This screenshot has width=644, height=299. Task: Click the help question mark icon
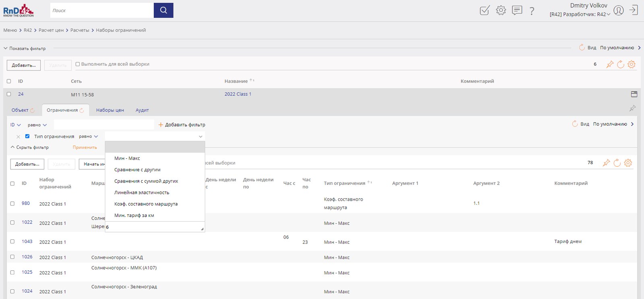pyautogui.click(x=532, y=11)
